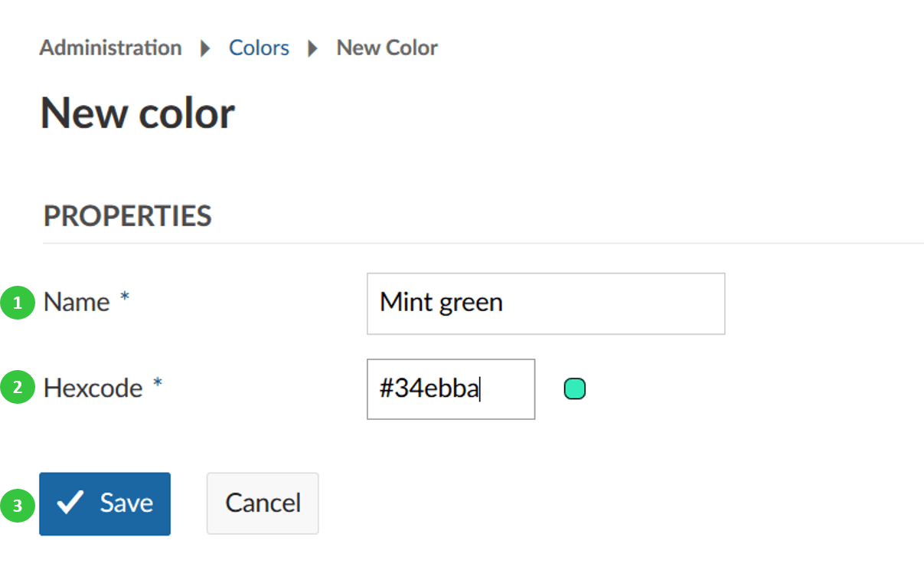Click the mint green color preview swatch
The image size is (924, 580).
coord(574,389)
